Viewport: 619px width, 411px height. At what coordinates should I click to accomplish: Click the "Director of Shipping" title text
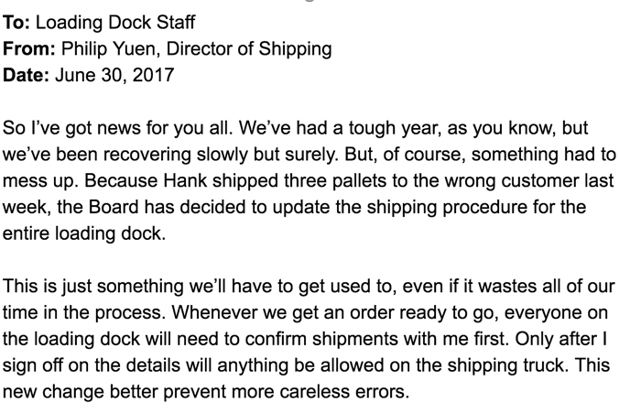point(249,49)
